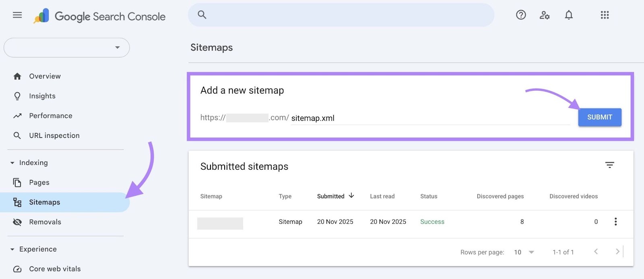This screenshot has height=279, width=644.
Task: Click the Pages documents icon
Action: point(17,182)
